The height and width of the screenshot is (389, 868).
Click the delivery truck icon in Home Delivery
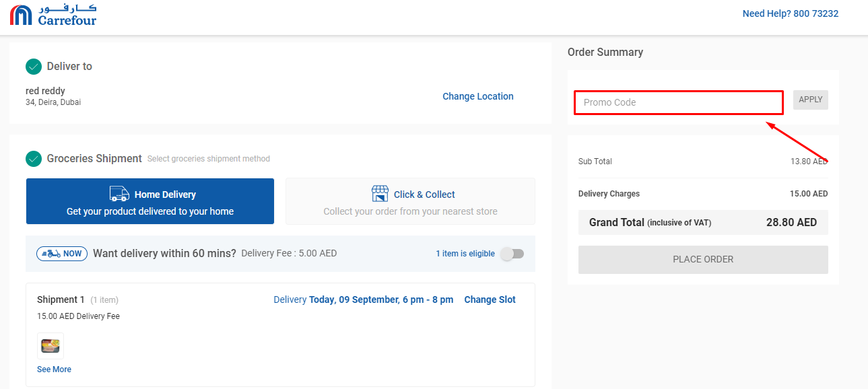pos(119,194)
